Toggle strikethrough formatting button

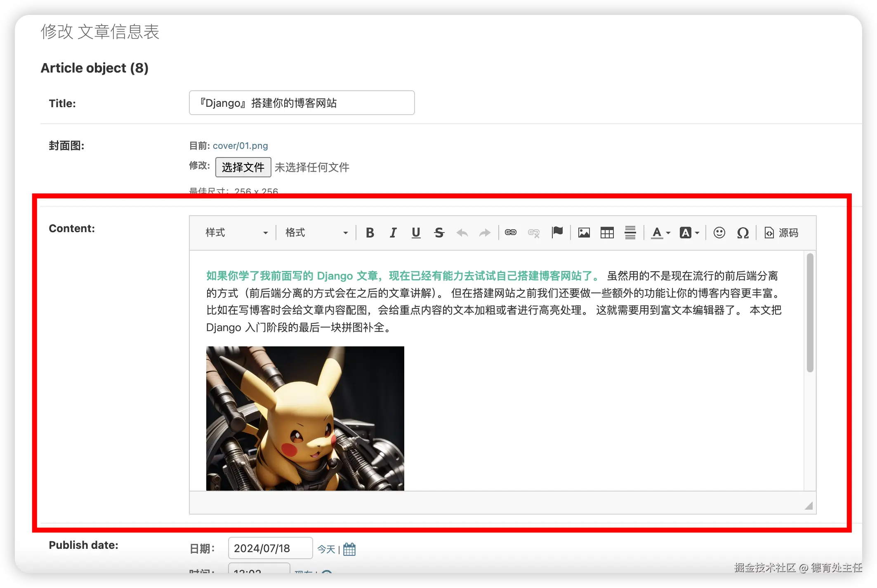coord(439,233)
